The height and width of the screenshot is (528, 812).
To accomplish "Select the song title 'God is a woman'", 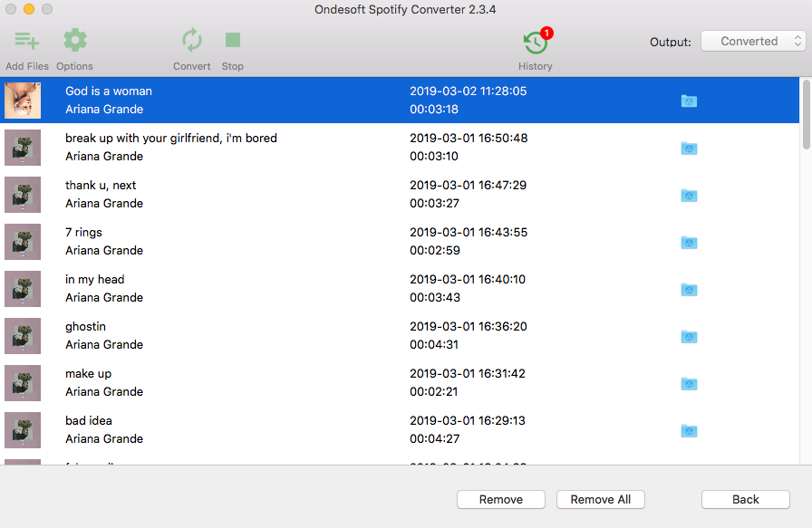I will (109, 91).
